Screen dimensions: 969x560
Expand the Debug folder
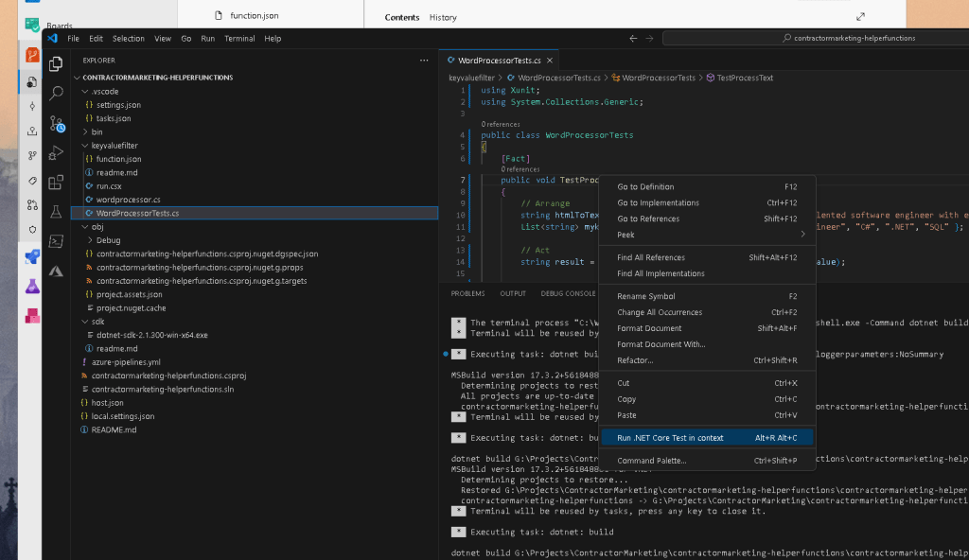[90, 240]
